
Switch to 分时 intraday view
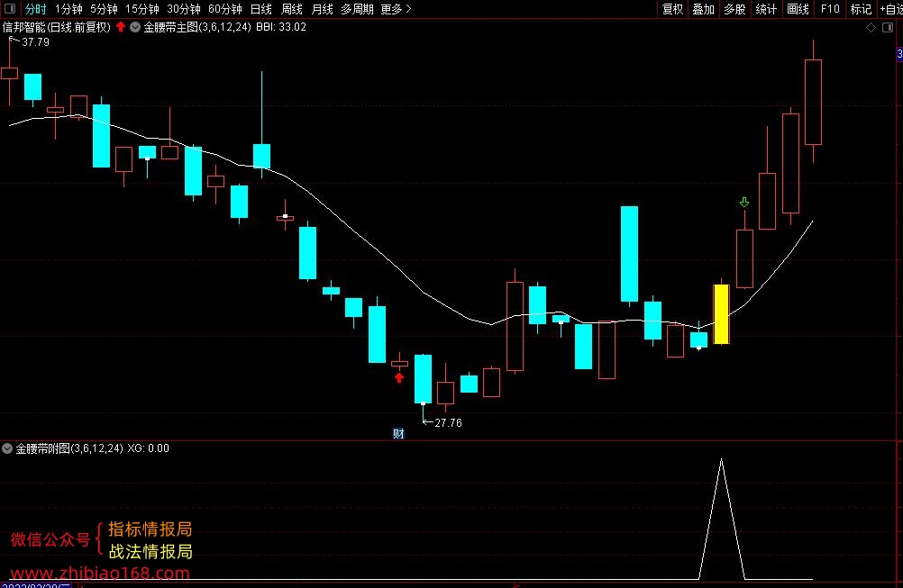pos(35,9)
